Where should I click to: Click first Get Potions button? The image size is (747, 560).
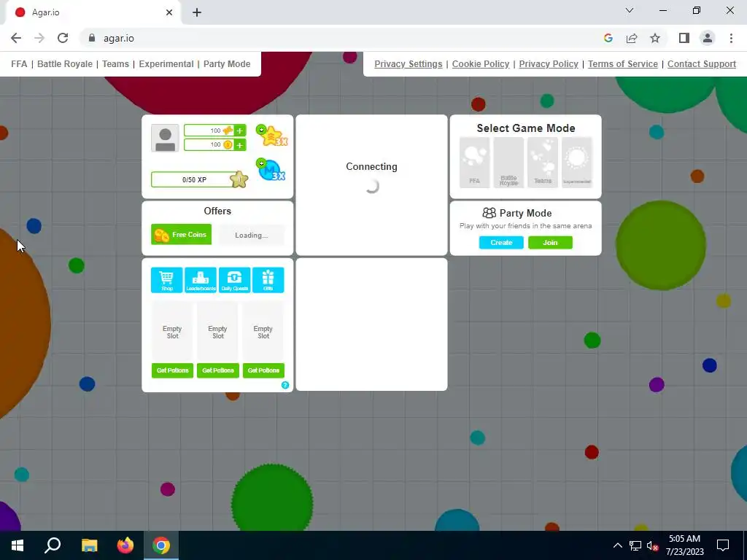172,370
